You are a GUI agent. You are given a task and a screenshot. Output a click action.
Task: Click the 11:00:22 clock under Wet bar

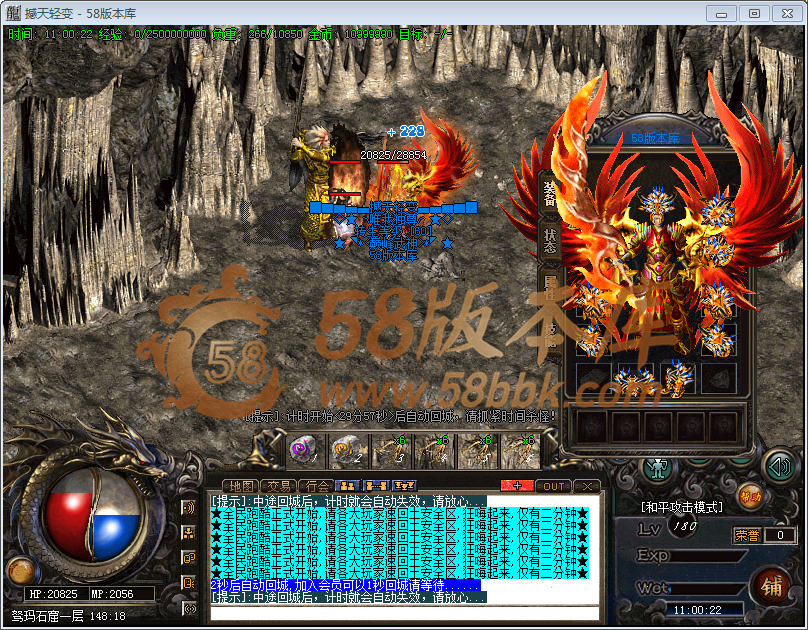[x=697, y=610]
